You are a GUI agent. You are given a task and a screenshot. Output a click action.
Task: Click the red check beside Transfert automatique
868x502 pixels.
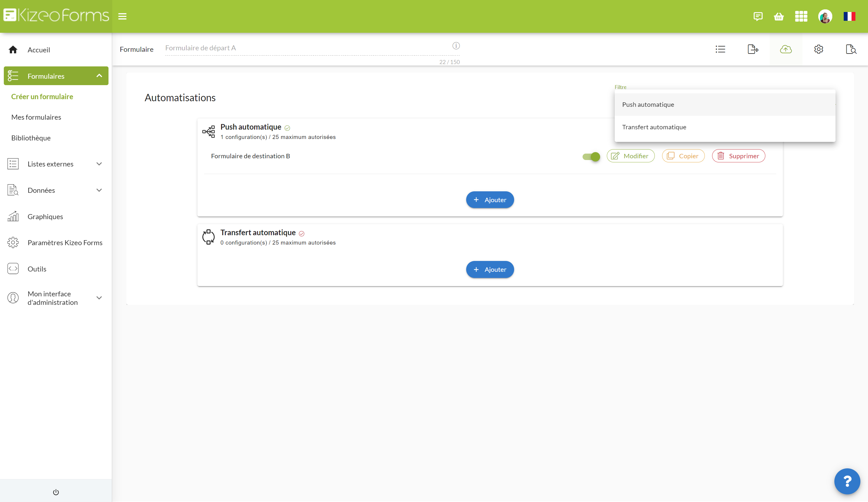coord(302,234)
